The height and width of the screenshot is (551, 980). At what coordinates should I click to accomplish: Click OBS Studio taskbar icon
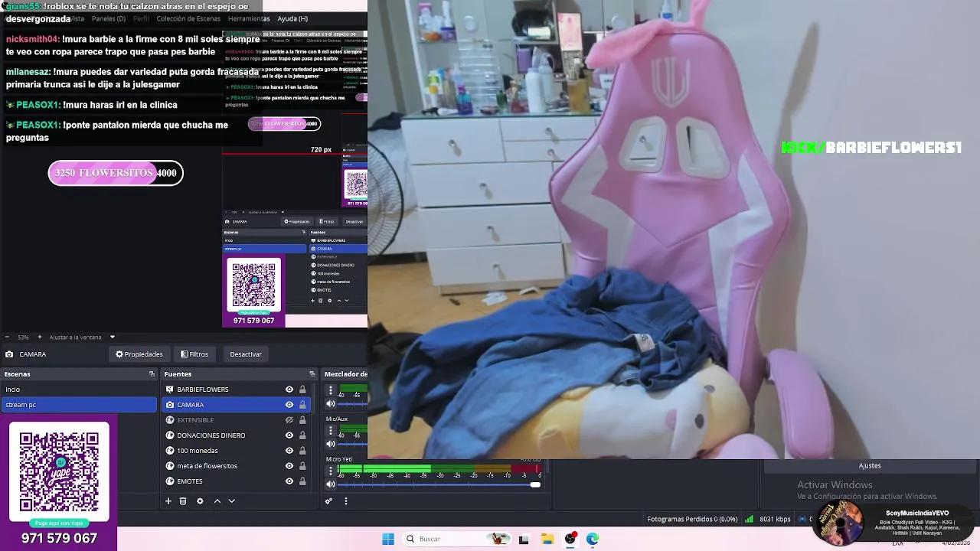point(570,539)
